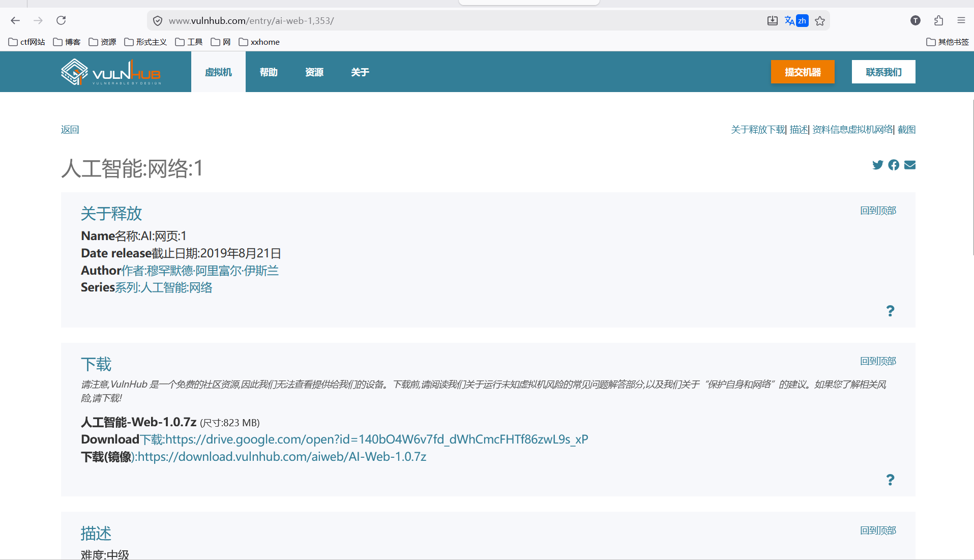Click the site security shield icon

click(158, 21)
